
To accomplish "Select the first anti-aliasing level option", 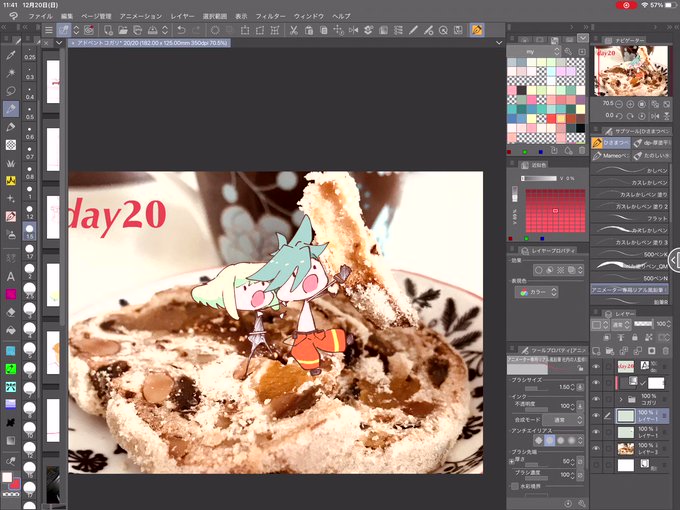I will click(539, 441).
